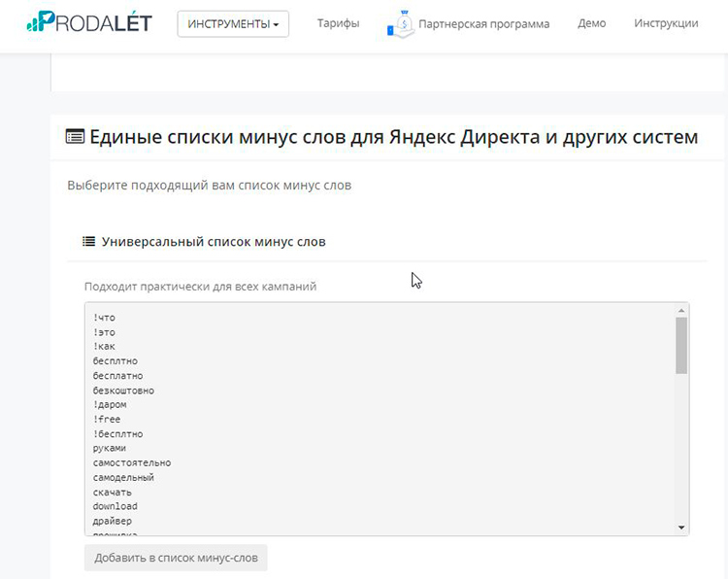Place the cursor on the "!free" line

click(107, 420)
